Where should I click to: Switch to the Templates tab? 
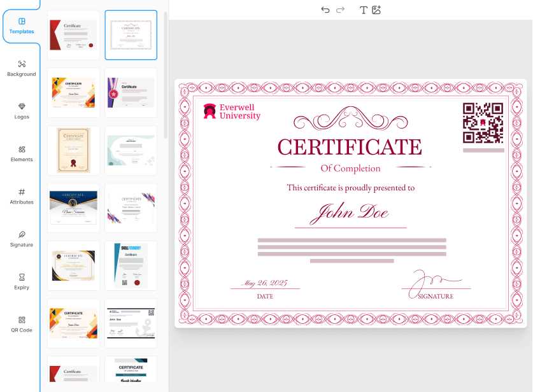(22, 25)
